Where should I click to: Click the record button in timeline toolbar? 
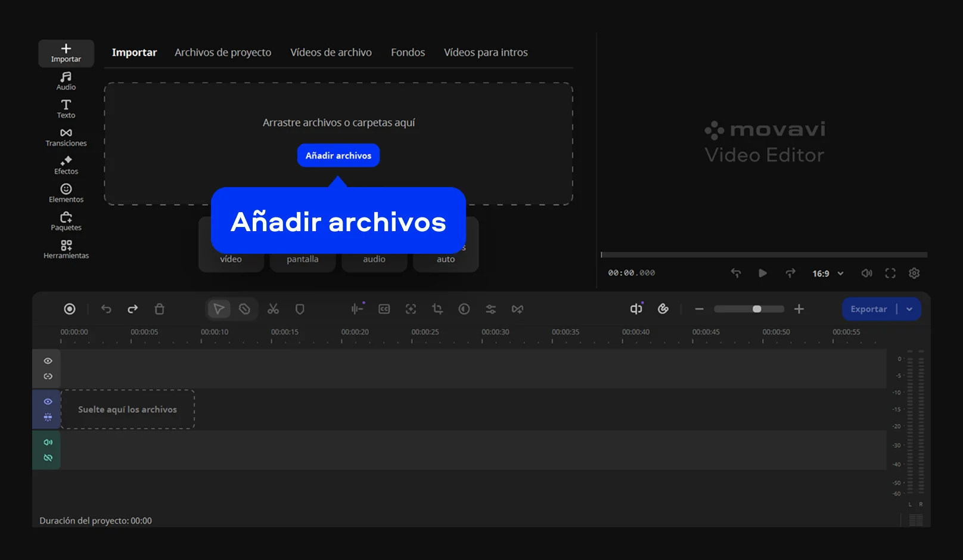coord(70,309)
